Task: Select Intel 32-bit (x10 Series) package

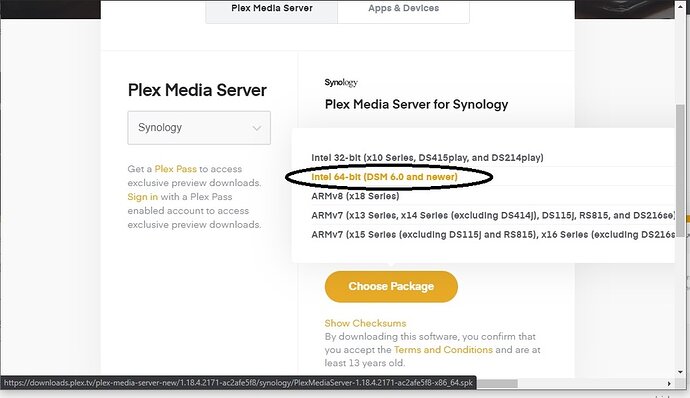Action: click(427, 158)
